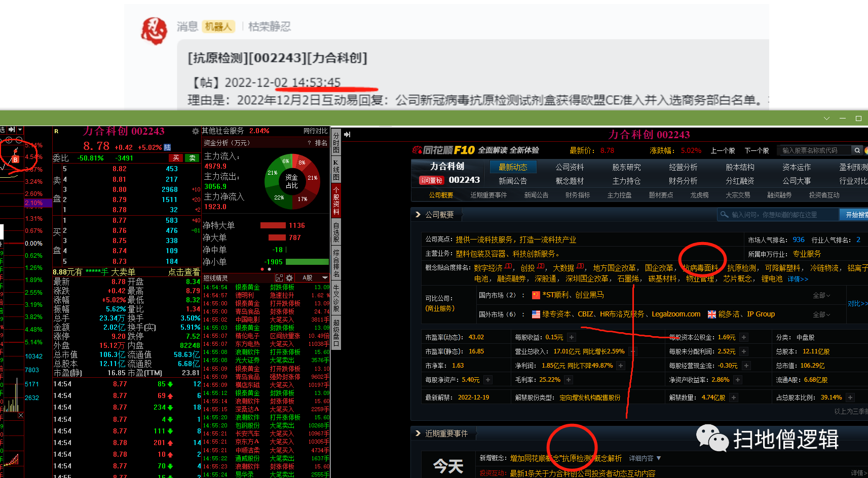Select the 综合排名 side tab

335,263
